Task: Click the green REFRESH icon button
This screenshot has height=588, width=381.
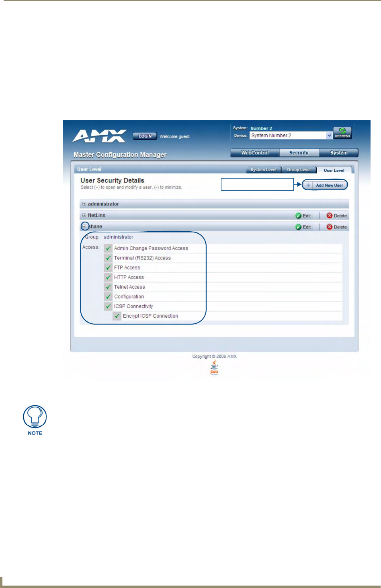Action: 342,132
